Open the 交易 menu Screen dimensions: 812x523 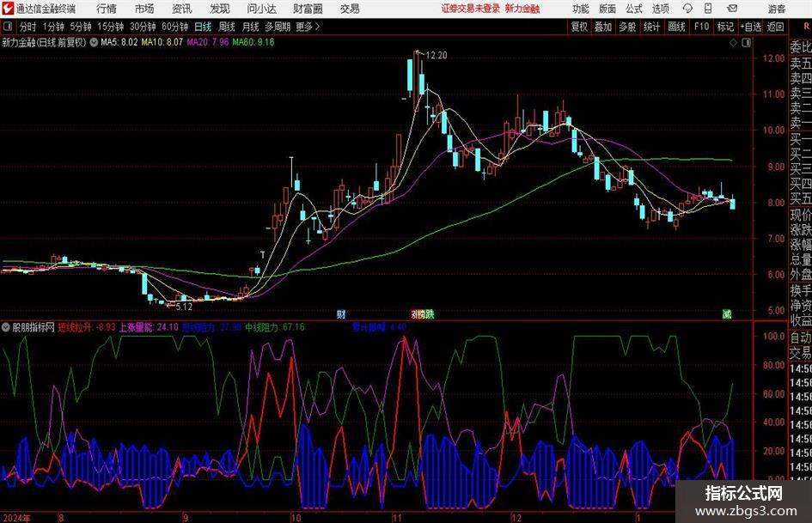(x=350, y=9)
